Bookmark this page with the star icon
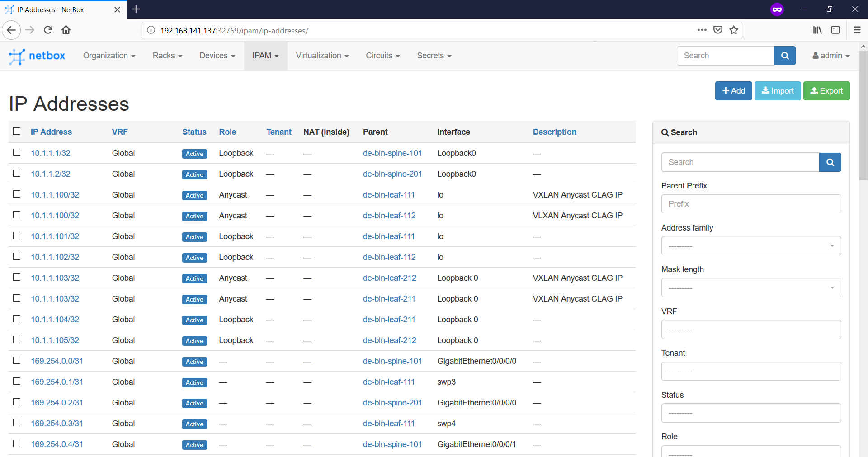The height and width of the screenshot is (457, 868). (733, 30)
